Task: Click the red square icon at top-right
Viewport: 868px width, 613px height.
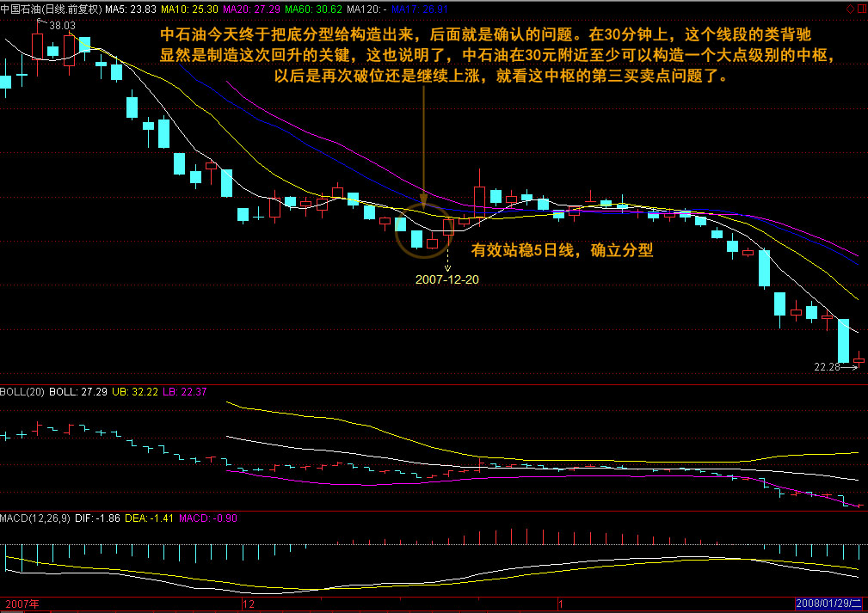Action: tap(861, 9)
